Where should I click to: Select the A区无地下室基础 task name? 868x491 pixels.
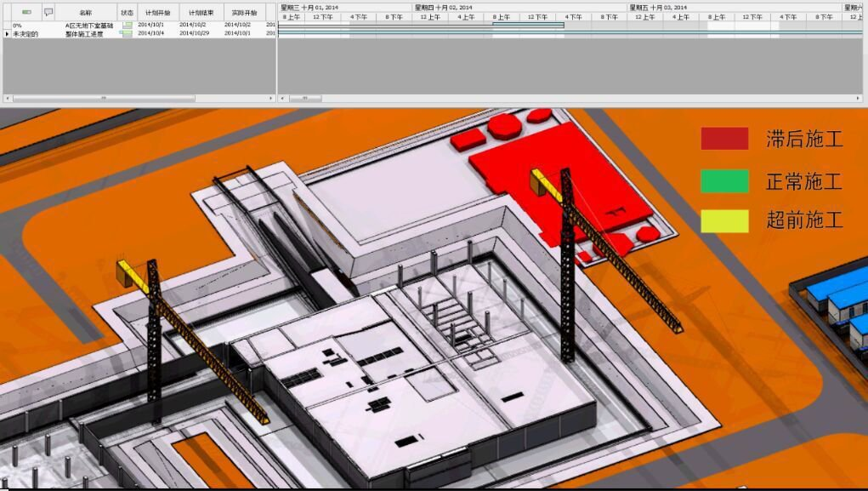pyautogui.click(x=89, y=26)
